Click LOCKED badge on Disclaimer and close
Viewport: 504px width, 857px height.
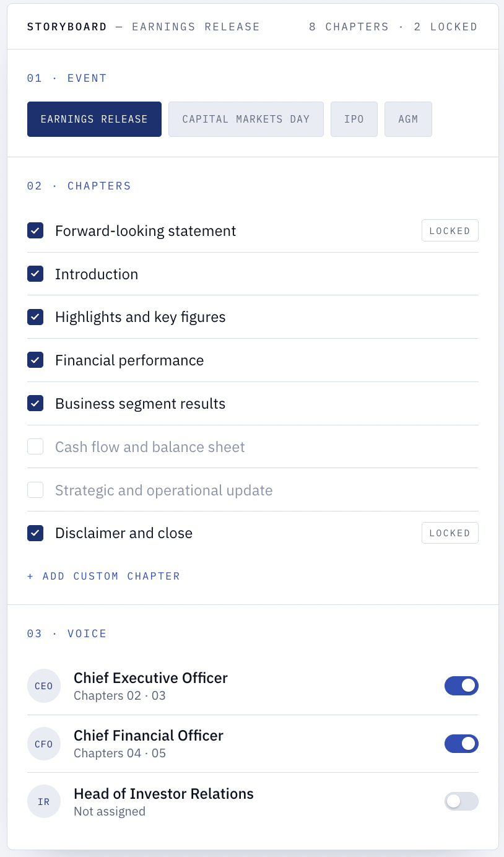450,533
